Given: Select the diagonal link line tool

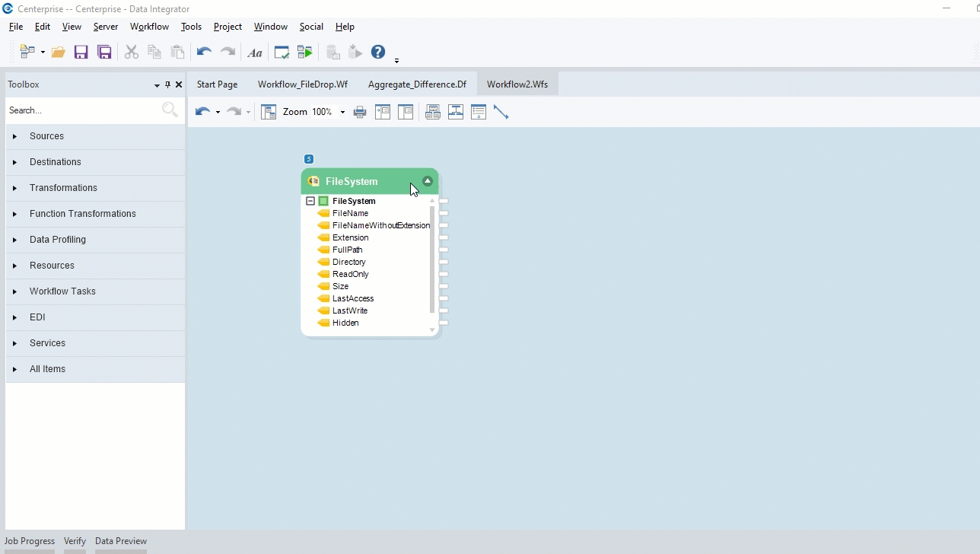Looking at the screenshot, I should point(501,112).
